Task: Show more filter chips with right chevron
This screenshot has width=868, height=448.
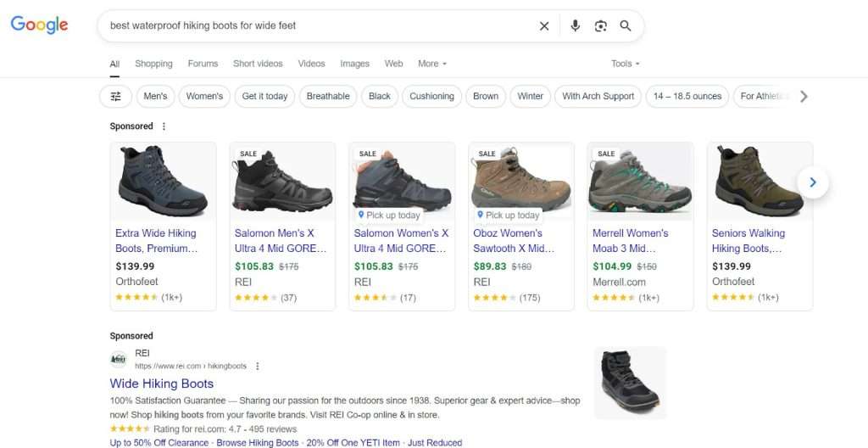Action: (804, 97)
